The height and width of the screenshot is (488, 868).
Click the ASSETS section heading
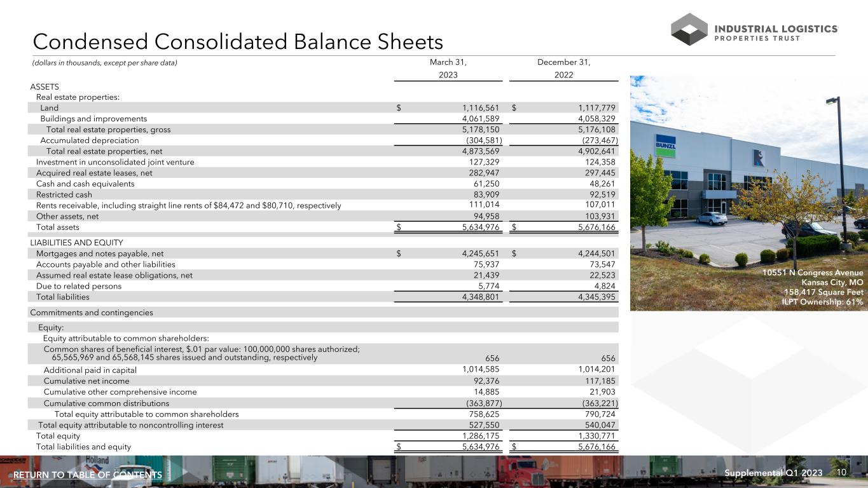point(45,86)
